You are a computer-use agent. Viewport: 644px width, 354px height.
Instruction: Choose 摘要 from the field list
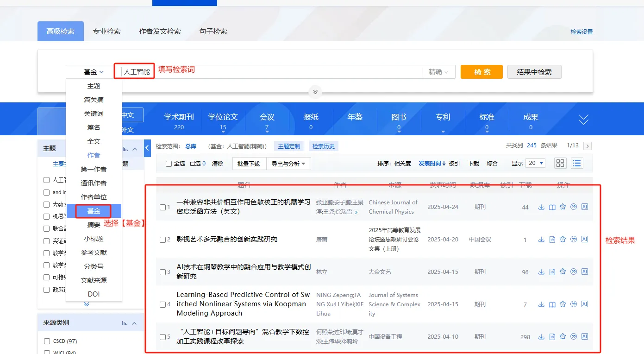[x=94, y=225]
